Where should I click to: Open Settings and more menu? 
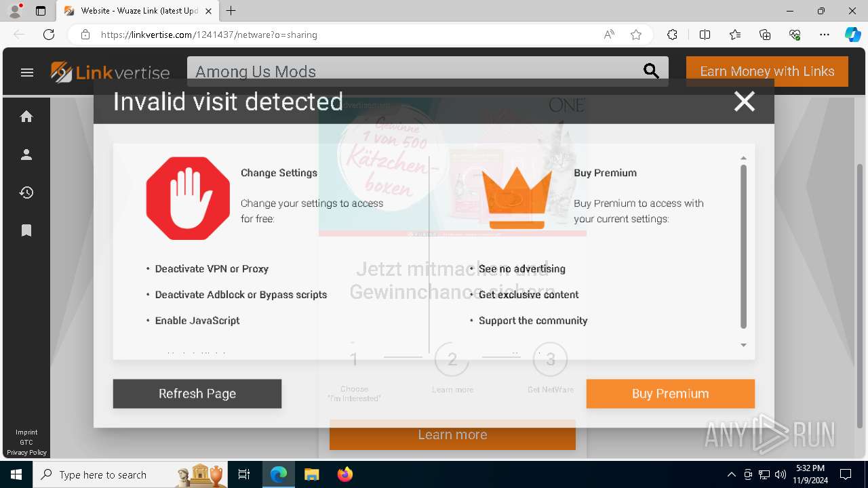coord(825,35)
